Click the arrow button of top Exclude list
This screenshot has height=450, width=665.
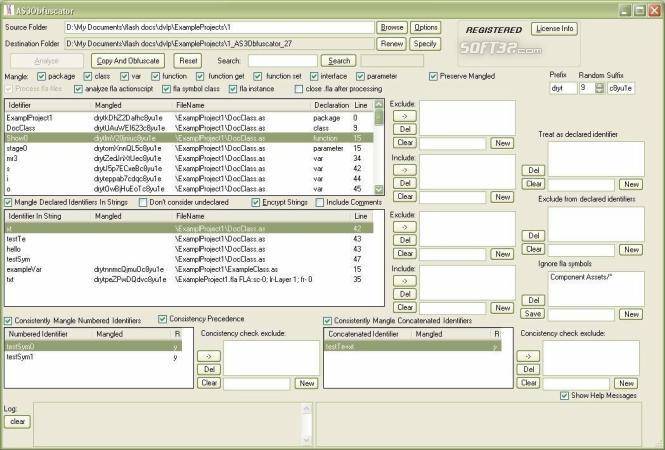coord(404,116)
